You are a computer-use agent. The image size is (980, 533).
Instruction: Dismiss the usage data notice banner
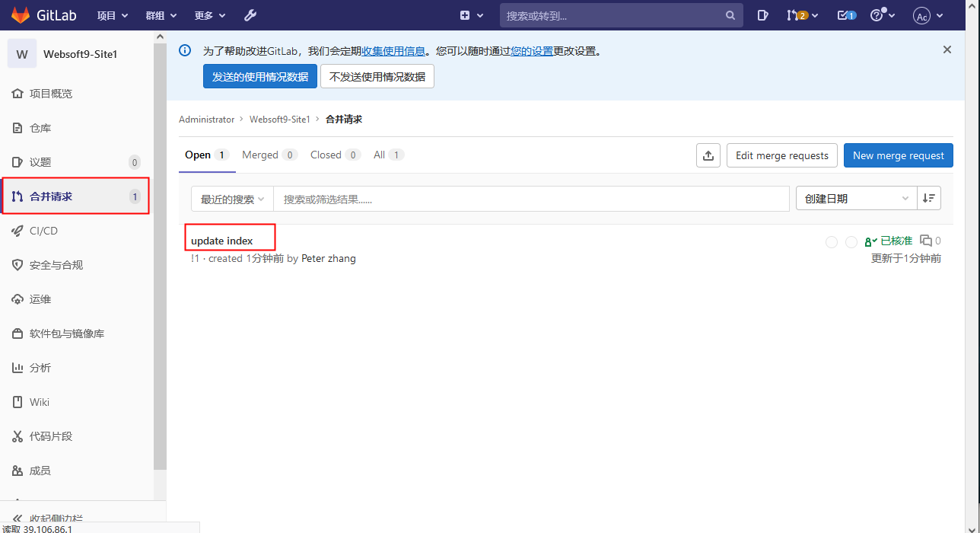click(x=947, y=49)
